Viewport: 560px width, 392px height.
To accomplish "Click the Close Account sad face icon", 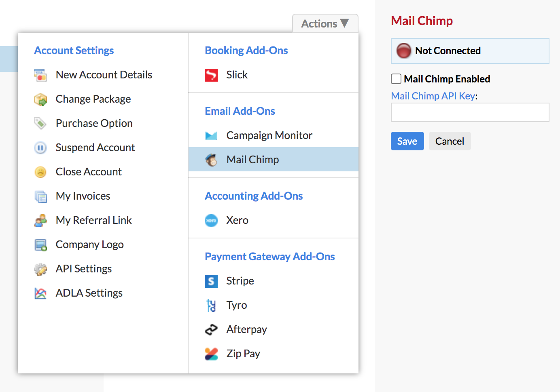I will (40, 172).
